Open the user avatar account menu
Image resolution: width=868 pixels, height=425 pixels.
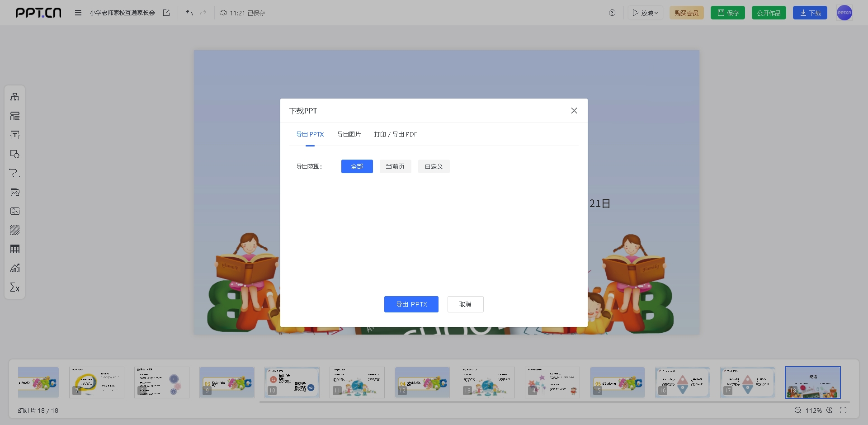(x=844, y=13)
